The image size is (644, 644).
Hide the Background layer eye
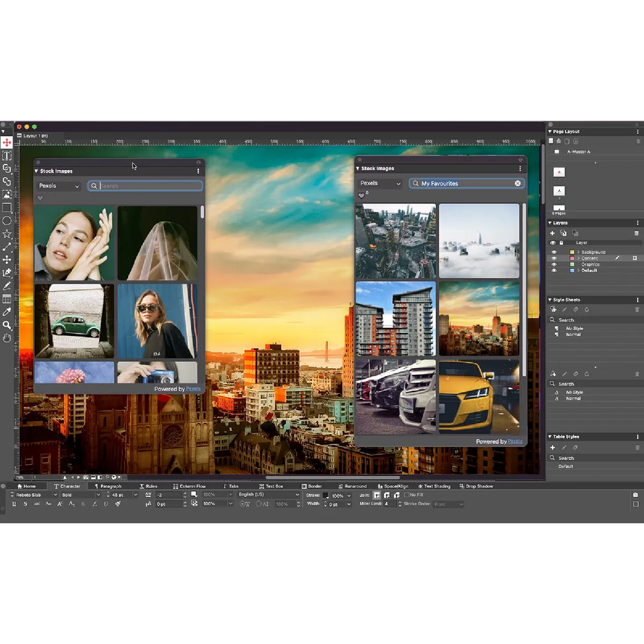[x=554, y=252]
